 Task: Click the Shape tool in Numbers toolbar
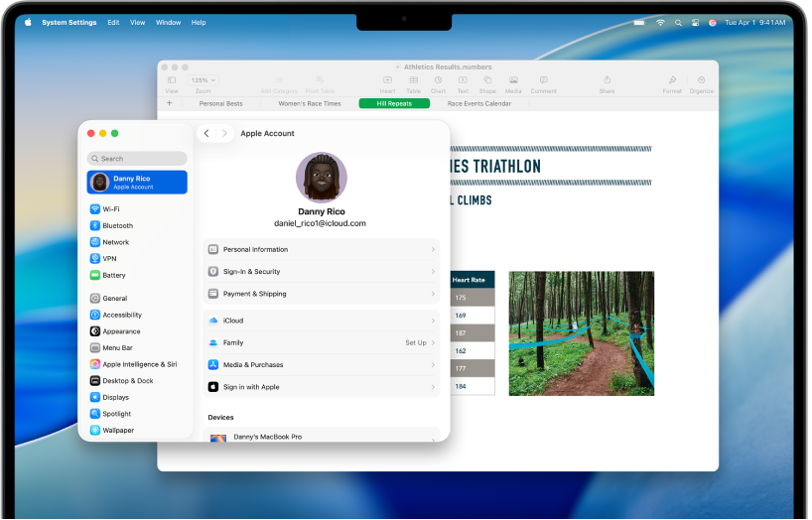tap(487, 80)
